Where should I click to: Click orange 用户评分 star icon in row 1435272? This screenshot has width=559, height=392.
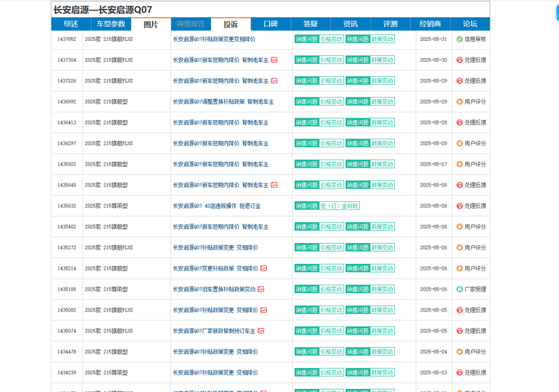[460, 247]
